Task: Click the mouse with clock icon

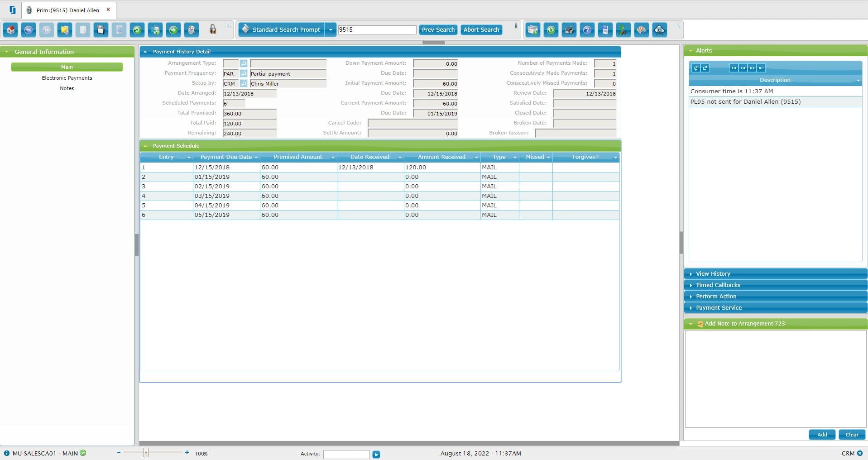Action: 192,30
